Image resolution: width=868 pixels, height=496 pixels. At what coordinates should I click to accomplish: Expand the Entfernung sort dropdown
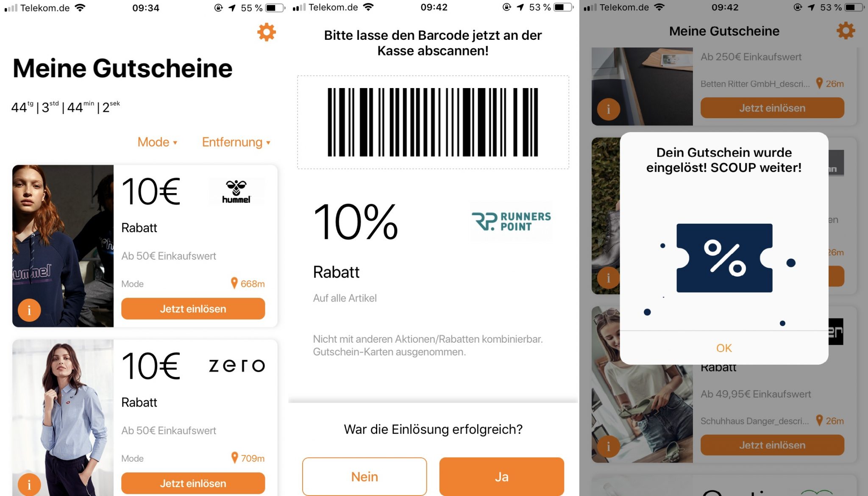click(x=236, y=142)
